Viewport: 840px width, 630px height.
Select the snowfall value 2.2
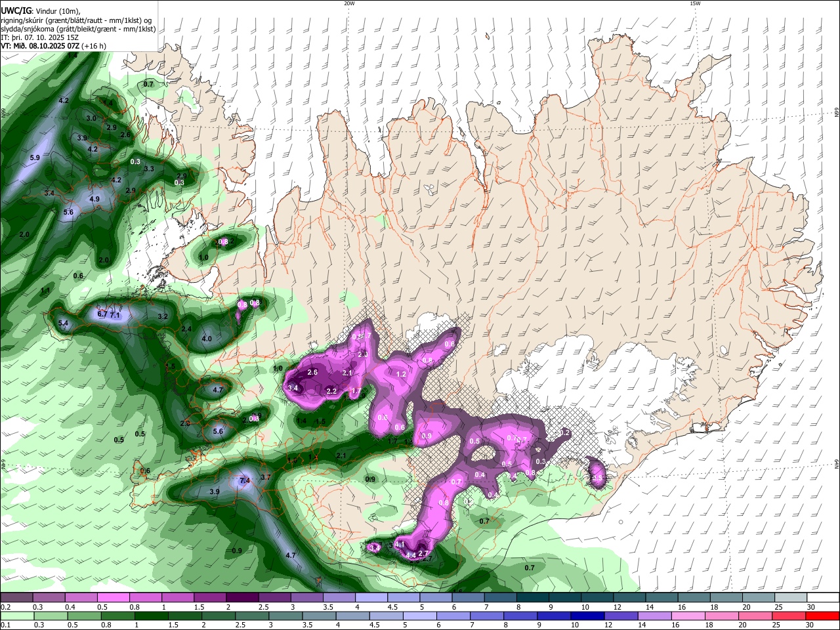coord(331,391)
